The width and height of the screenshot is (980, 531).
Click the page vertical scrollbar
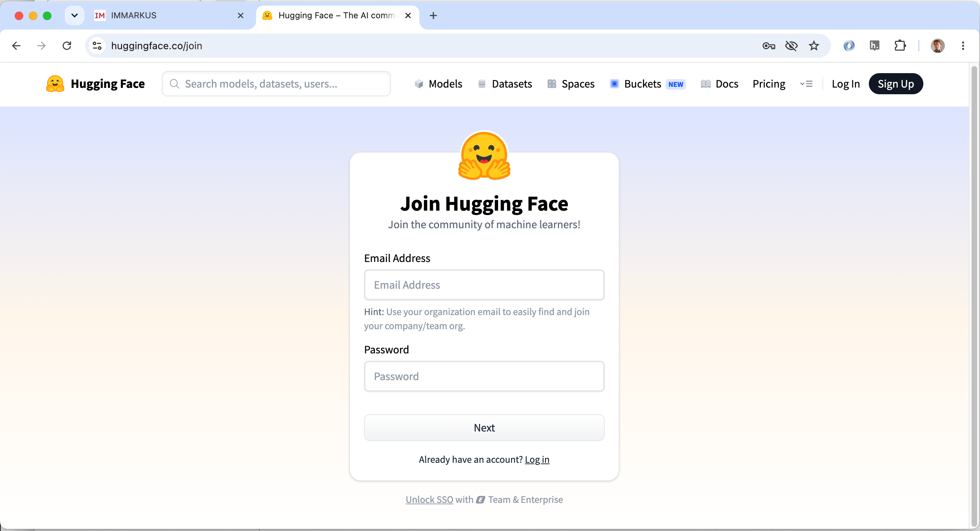974,297
